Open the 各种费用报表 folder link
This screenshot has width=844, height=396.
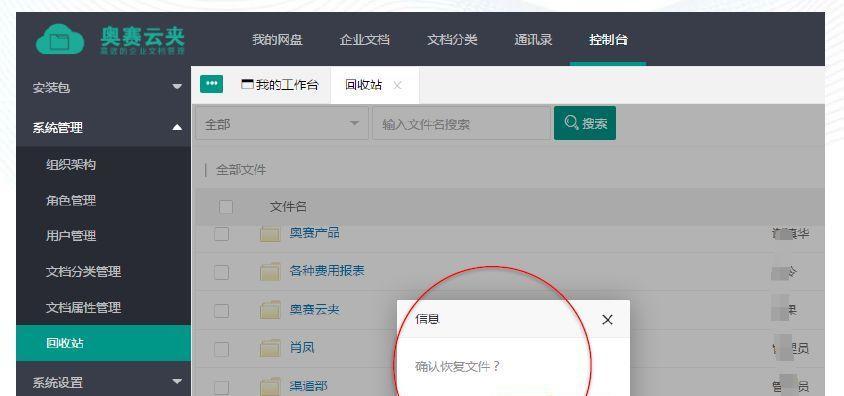click(x=327, y=271)
